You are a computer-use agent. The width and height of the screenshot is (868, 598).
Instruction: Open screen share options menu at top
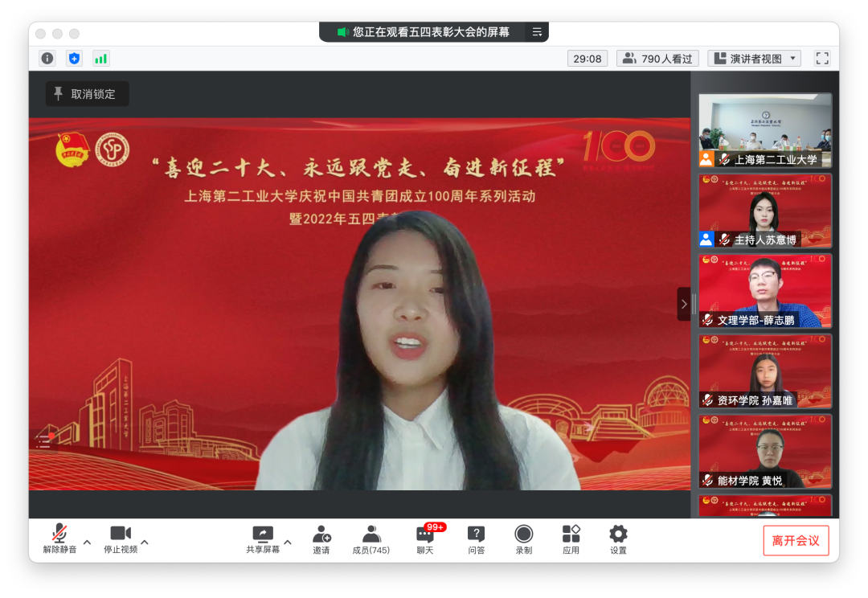coord(537,32)
